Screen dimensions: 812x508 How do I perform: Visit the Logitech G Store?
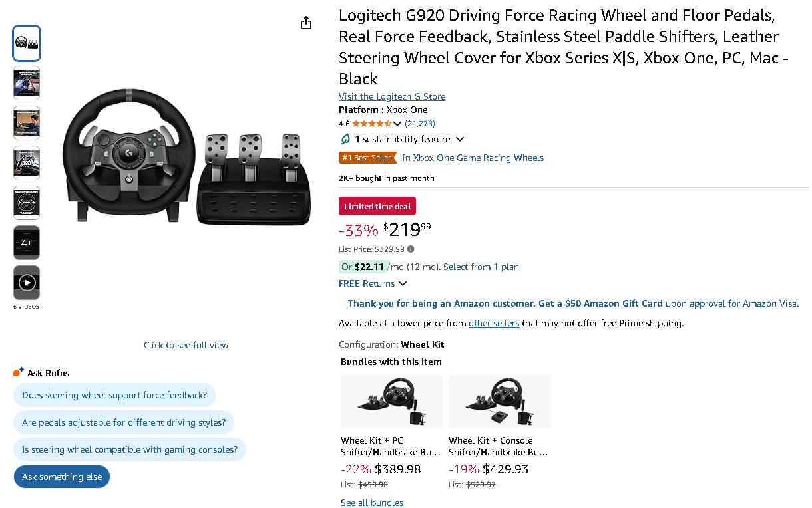click(x=391, y=96)
